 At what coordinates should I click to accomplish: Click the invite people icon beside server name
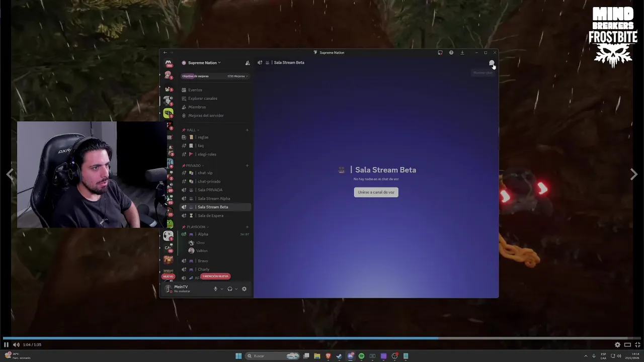(x=247, y=63)
